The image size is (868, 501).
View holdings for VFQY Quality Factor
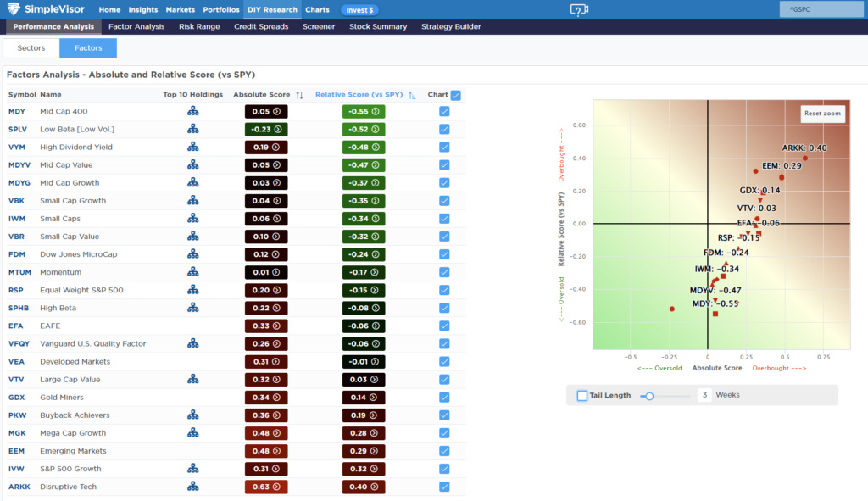pyautogui.click(x=192, y=343)
